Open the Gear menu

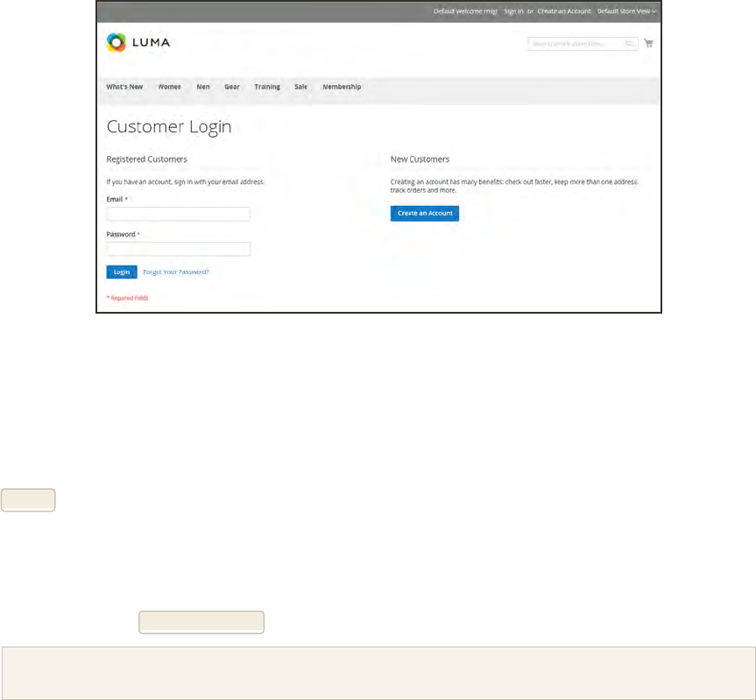click(x=232, y=87)
